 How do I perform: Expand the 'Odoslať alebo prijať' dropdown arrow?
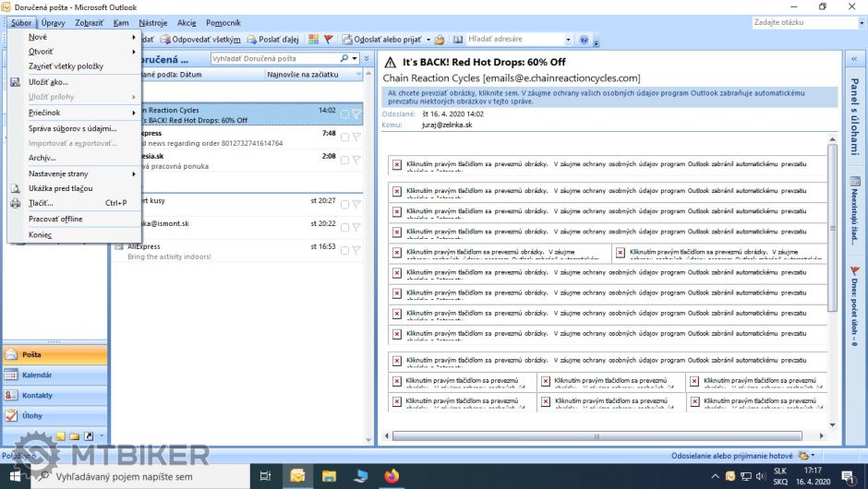click(x=428, y=40)
